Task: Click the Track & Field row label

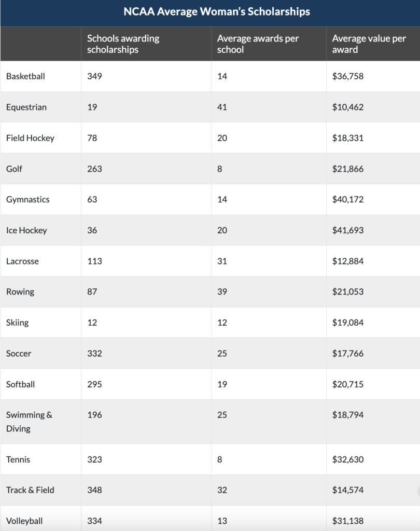Action: pos(30,490)
